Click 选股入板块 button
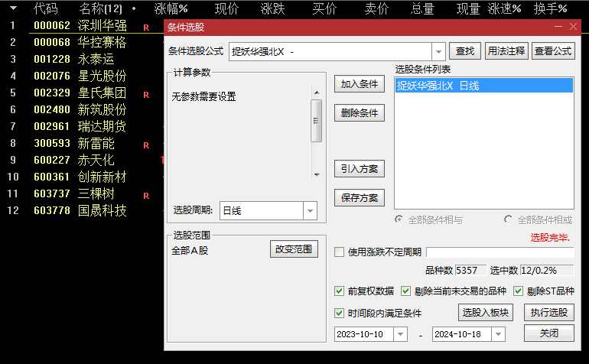The width and height of the screenshot is (589, 364). coord(485,313)
